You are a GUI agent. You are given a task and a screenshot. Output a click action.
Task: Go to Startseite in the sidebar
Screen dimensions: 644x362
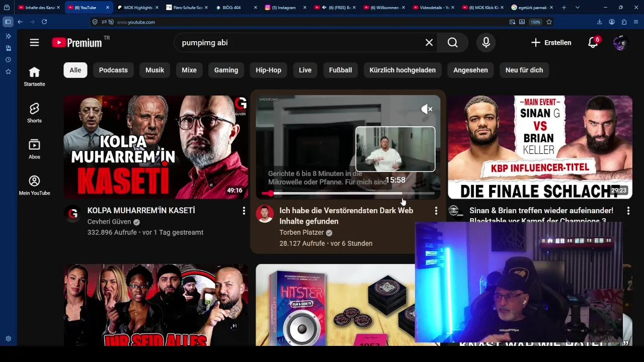(34, 76)
